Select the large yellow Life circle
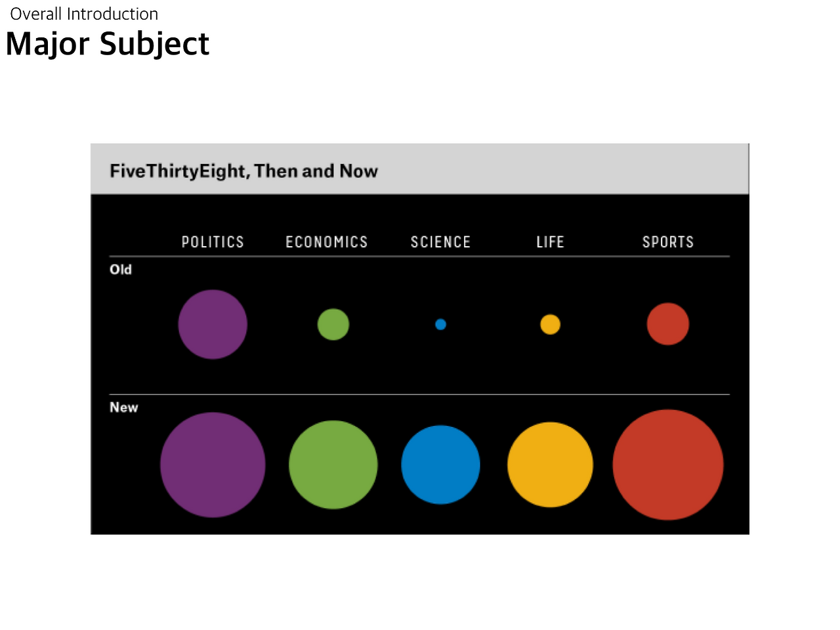The image size is (840, 630). coord(550,465)
